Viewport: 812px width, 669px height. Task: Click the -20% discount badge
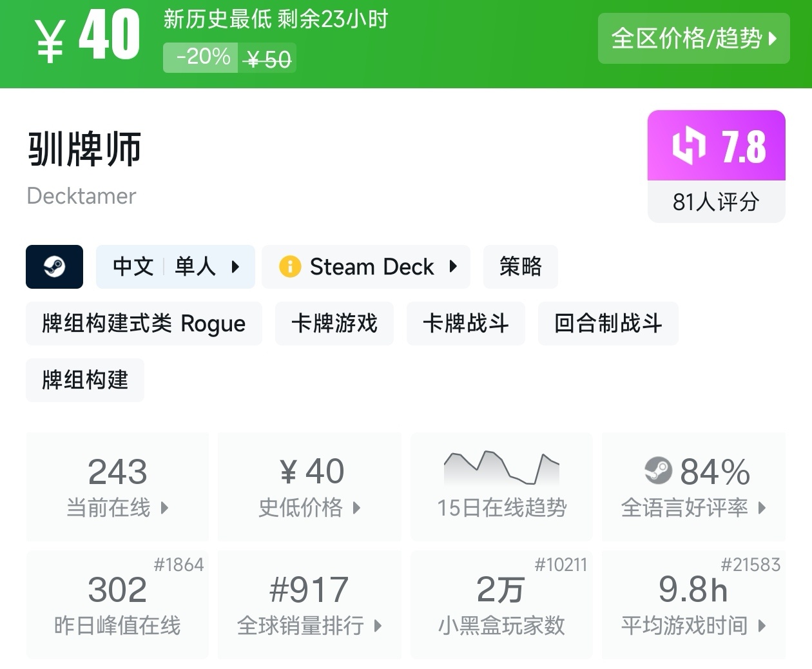[x=202, y=58]
